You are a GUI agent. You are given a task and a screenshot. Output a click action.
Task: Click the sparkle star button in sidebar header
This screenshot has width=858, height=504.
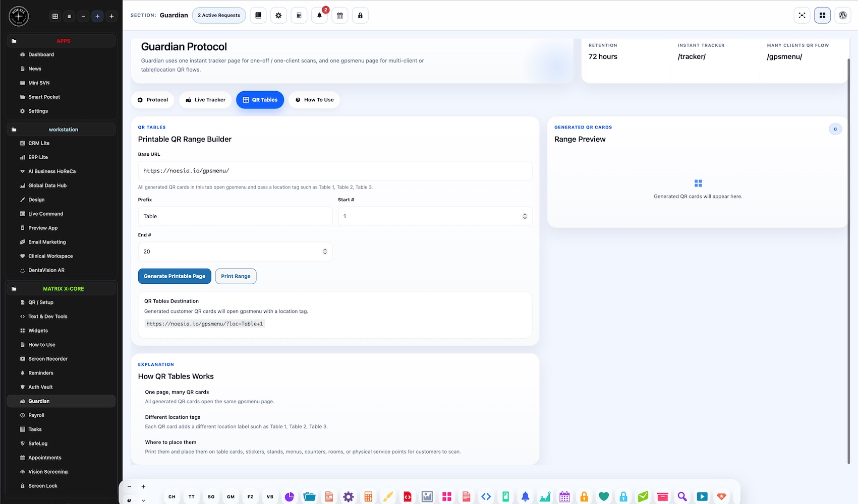coord(97,16)
